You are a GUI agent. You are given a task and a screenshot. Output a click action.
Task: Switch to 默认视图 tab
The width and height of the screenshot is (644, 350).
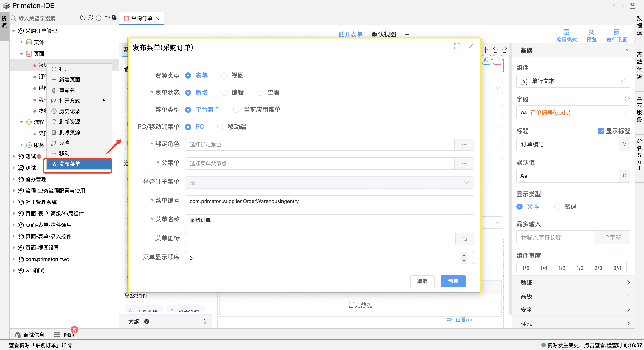[x=384, y=34]
